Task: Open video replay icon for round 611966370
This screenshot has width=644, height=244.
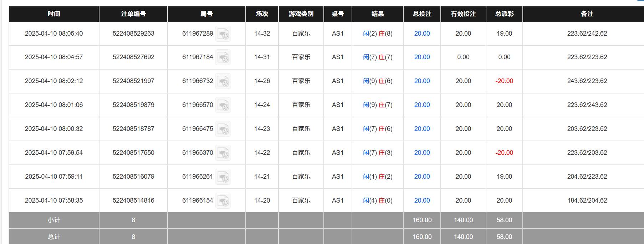Action: (x=223, y=153)
